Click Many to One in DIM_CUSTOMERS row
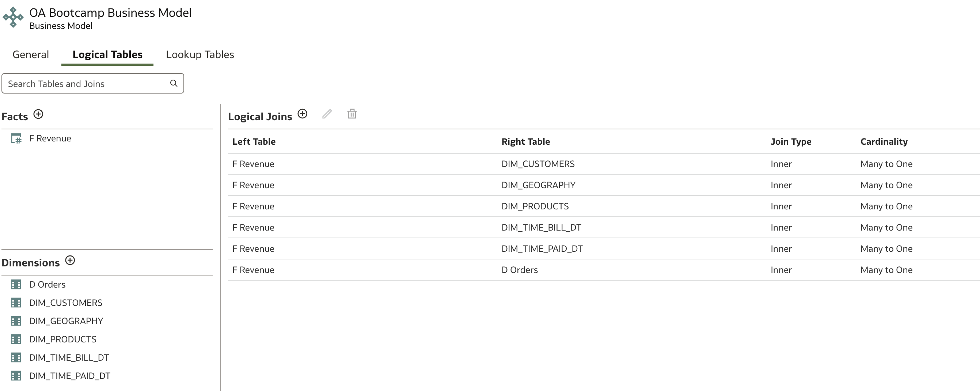This screenshot has width=980, height=391. tap(886, 164)
